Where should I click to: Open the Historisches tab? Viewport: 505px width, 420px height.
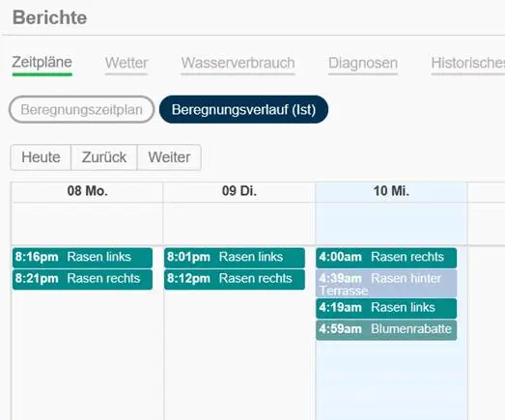468,64
